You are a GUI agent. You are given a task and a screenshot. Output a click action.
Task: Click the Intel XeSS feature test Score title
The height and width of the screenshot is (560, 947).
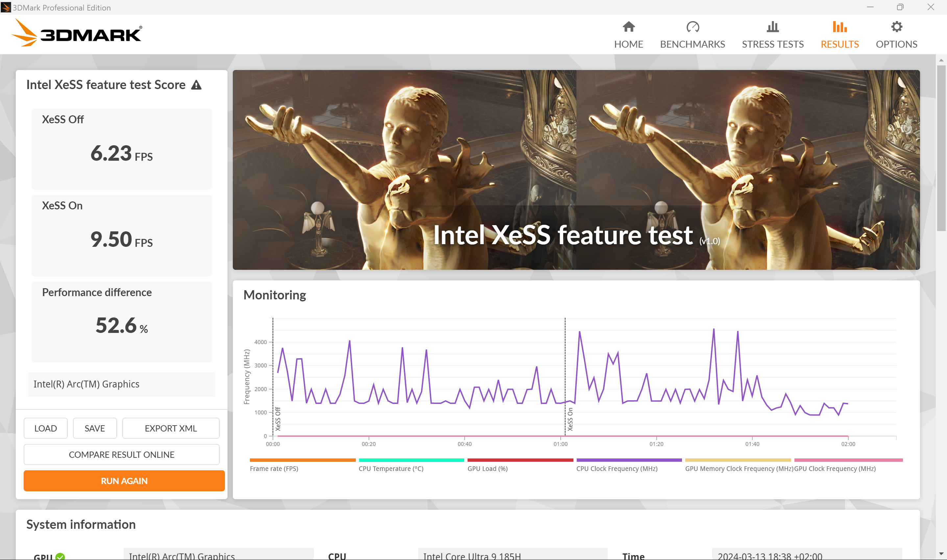[106, 85]
